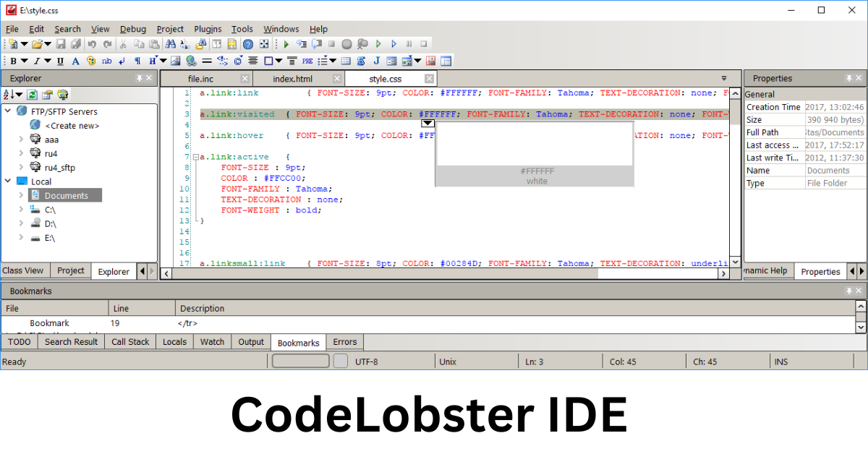Open the Debug menu
The height and width of the screenshot is (454, 868).
tap(133, 29)
